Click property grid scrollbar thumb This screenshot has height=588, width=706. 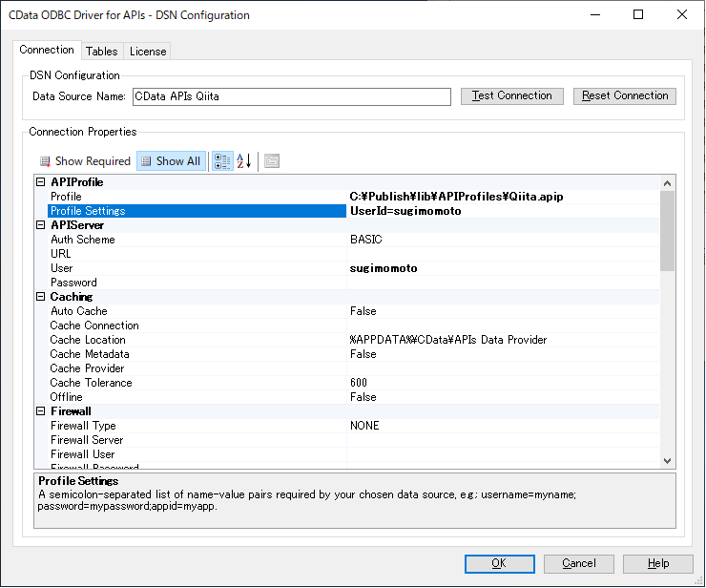[667, 231]
